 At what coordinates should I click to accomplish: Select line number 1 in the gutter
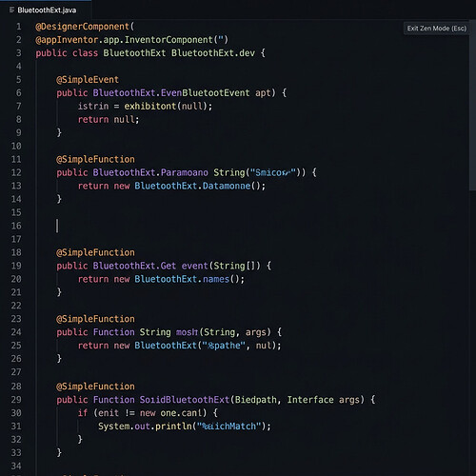[x=19, y=27]
